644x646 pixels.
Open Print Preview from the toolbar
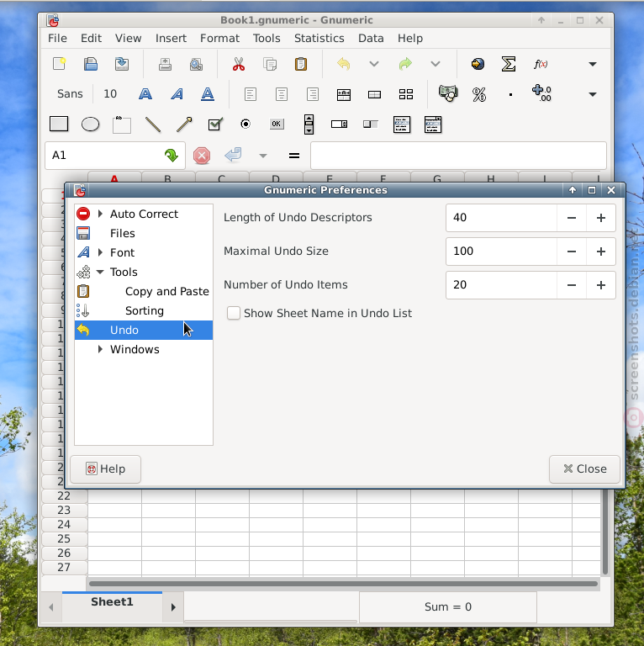[x=197, y=64]
